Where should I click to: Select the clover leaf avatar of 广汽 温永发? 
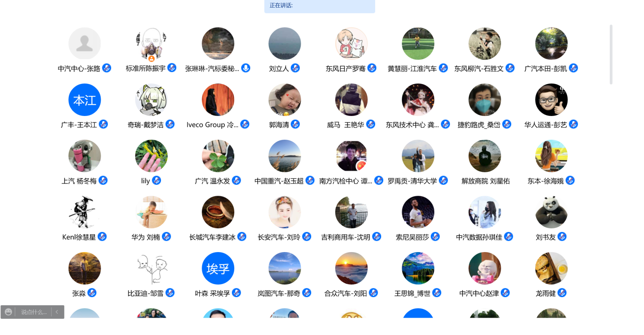tap(218, 156)
